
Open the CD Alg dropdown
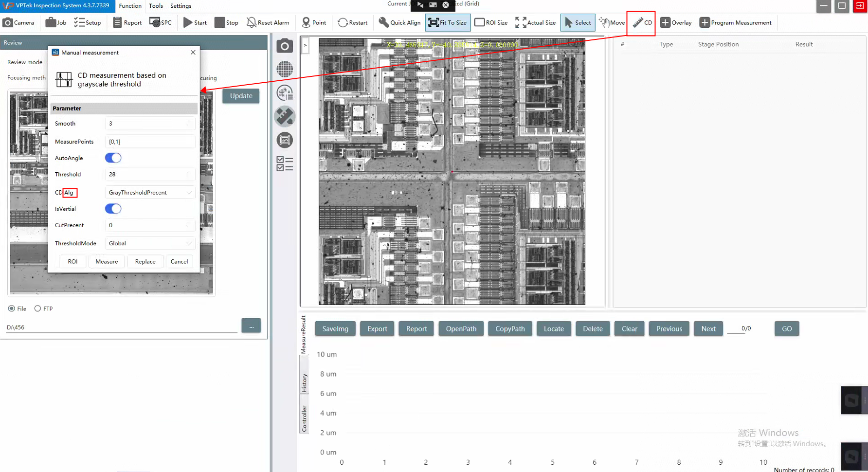150,192
